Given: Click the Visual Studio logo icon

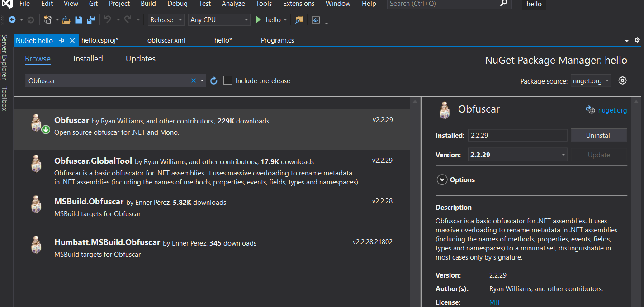Looking at the screenshot, I should [7, 4].
